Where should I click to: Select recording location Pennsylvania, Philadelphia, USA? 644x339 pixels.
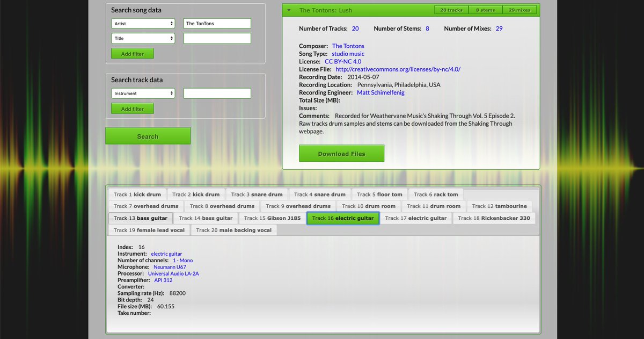click(x=399, y=85)
